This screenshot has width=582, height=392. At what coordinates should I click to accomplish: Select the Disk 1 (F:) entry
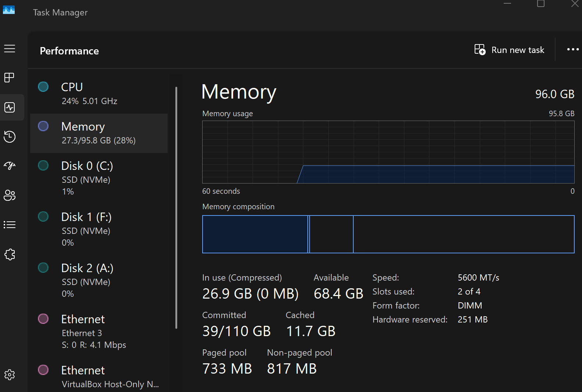99,229
